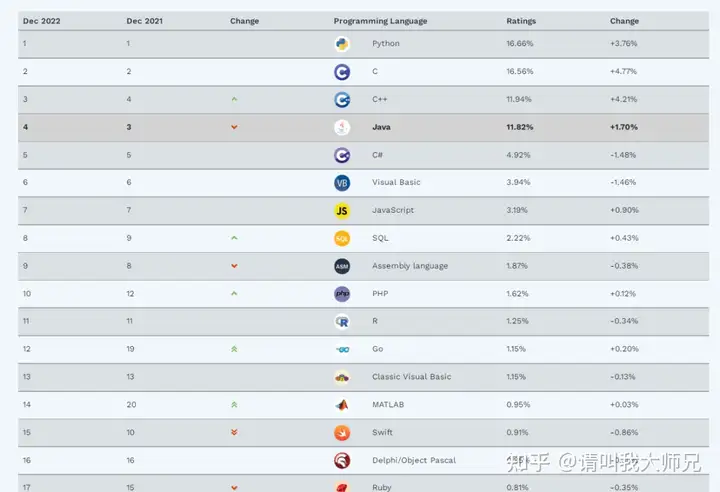Click Dec 2021 rank 19 in Go row
Screen dimensions: 720x492
point(130,349)
